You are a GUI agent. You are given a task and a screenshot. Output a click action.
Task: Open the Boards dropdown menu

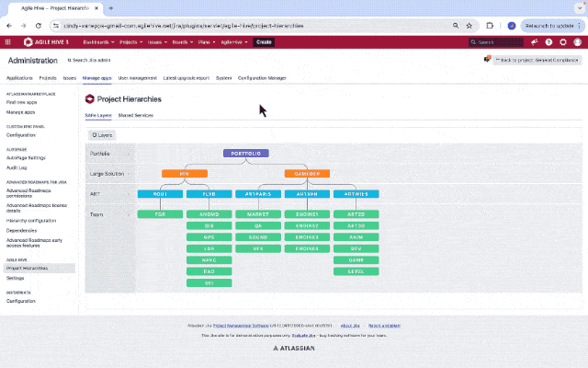click(x=183, y=42)
